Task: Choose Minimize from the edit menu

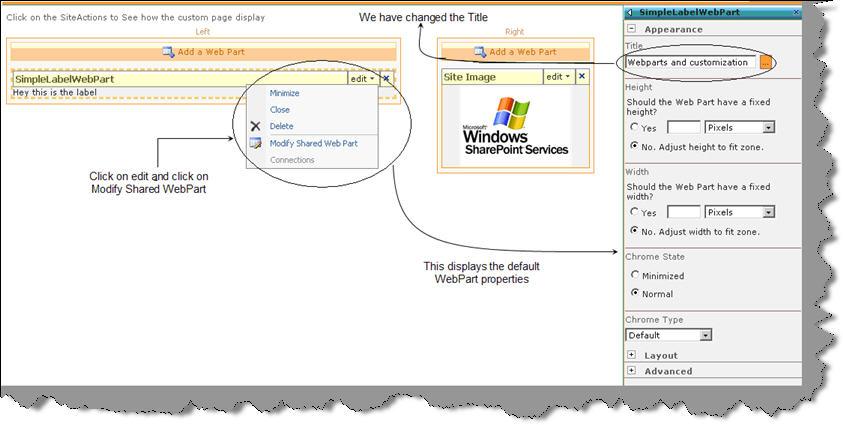Action: tap(284, 93)
